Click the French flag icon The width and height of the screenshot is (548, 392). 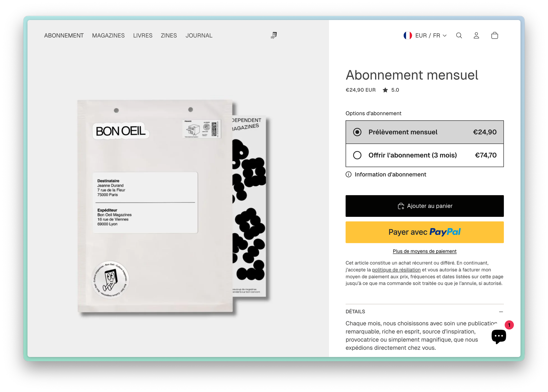click(408, 35)
